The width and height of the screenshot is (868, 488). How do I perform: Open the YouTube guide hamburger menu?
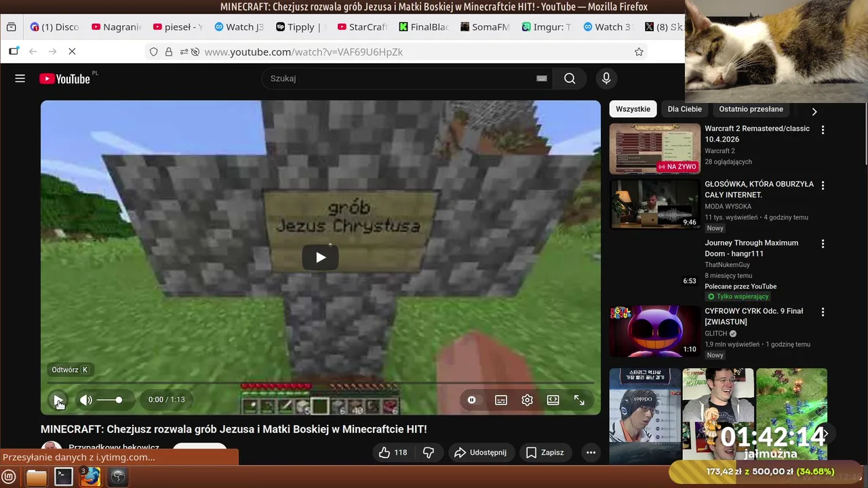[20, 79]
